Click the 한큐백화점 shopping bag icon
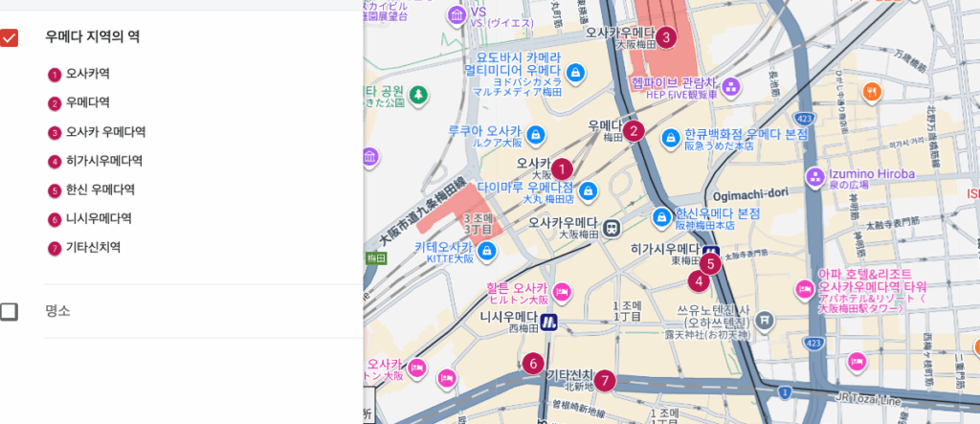980x424 pixels. pyautogui.click(x=671, y=141)
